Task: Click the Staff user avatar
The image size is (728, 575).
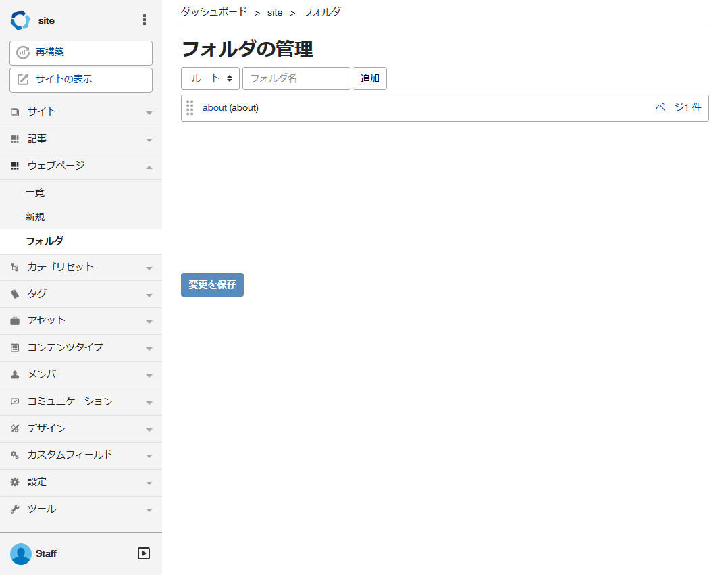Action: (21, 553)
